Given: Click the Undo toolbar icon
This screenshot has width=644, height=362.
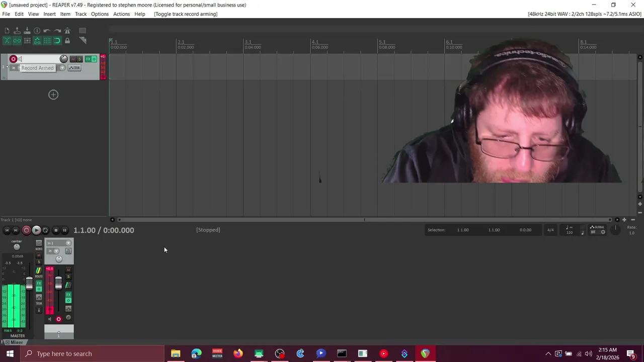Looking at the screenshot, I should [47, 31].
